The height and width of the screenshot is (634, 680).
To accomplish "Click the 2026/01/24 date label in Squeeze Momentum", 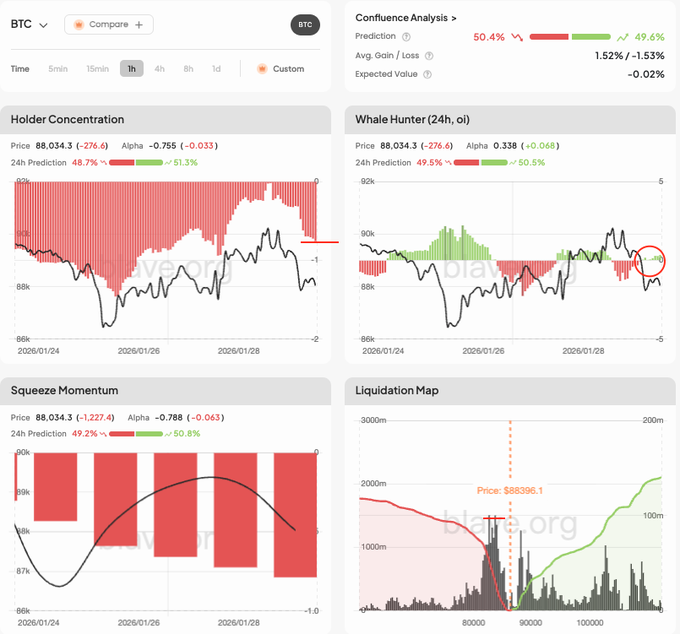I will pyautogui.click(x=38, y=623).
